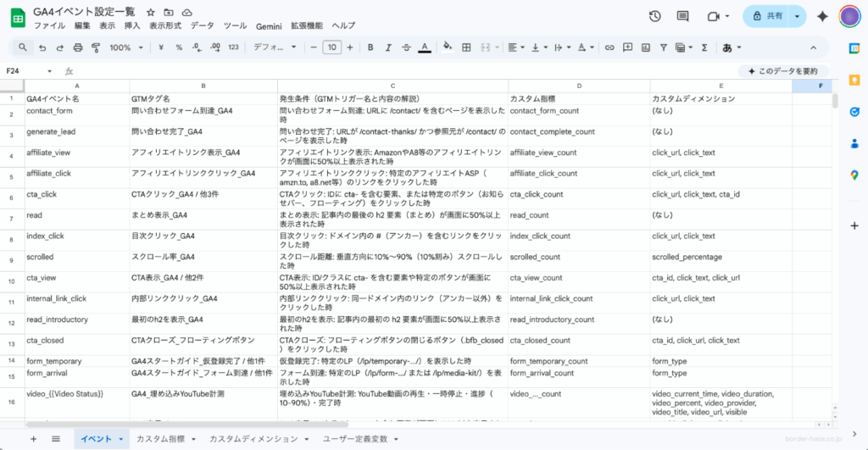Open the データ menu
868x450 pixels.
pyautogui.click(x=202, y=26)
